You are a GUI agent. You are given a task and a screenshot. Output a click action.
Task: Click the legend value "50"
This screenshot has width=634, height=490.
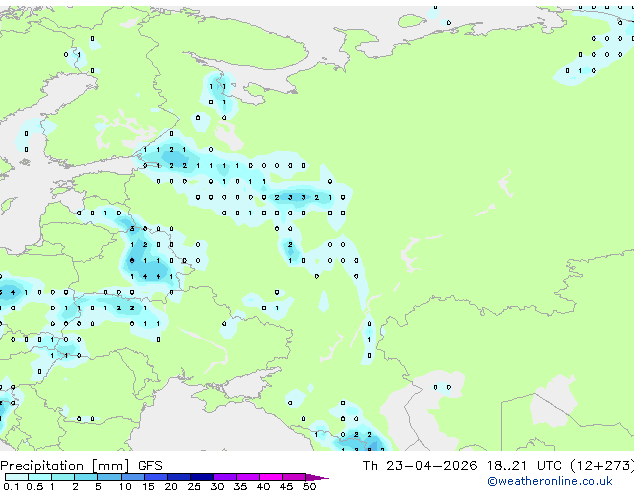[x=309, y=486]
